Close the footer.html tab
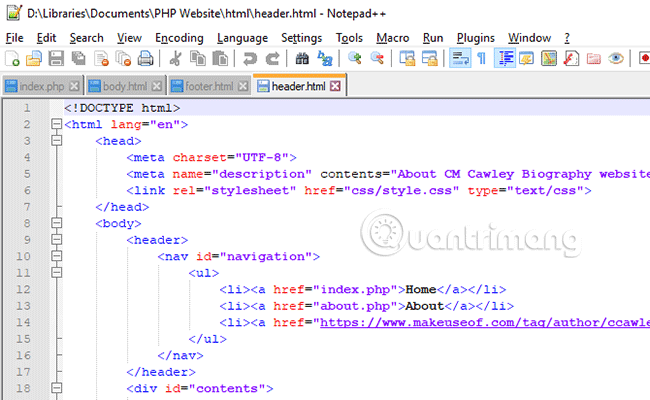This screenshot has width=650, height=400. point(243,86)
